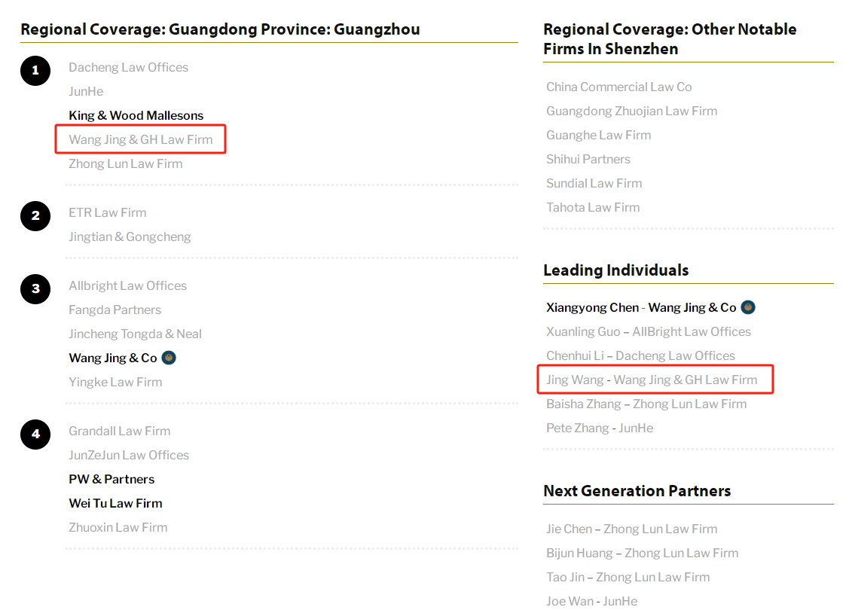Click Zhong Lun Law Firm in Tier 1
This screenshot has width=846, height=616.
pos(126,164)
